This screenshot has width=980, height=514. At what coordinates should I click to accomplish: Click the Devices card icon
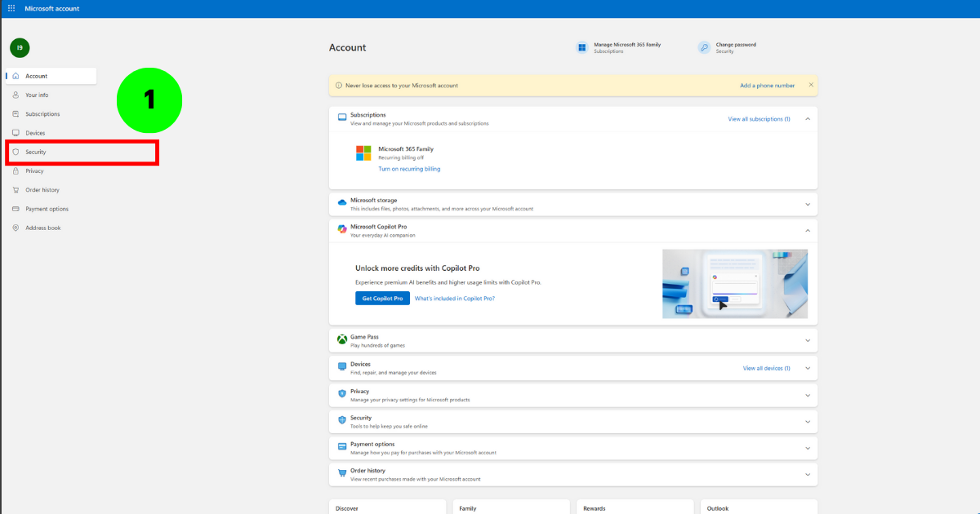point(342,367)
